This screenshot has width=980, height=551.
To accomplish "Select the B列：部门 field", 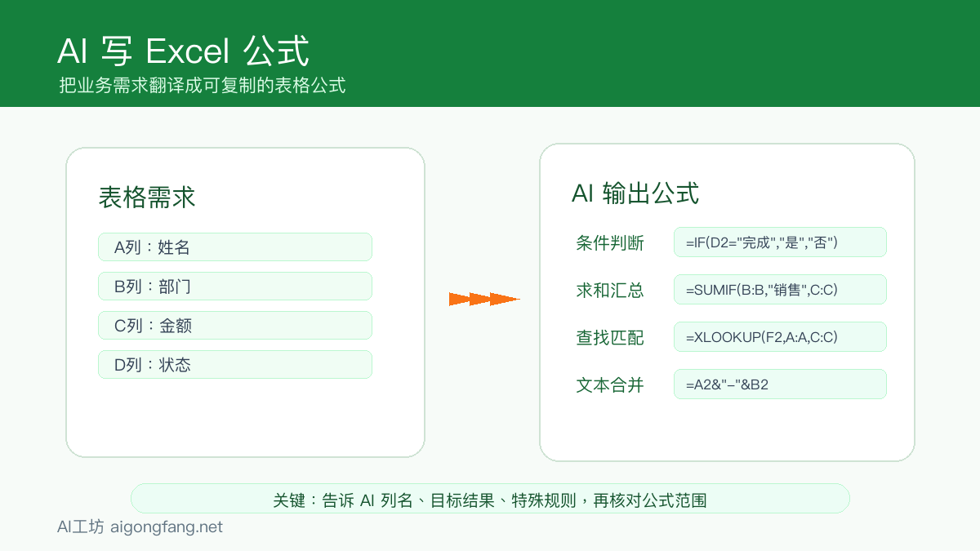I will [235, 287].
